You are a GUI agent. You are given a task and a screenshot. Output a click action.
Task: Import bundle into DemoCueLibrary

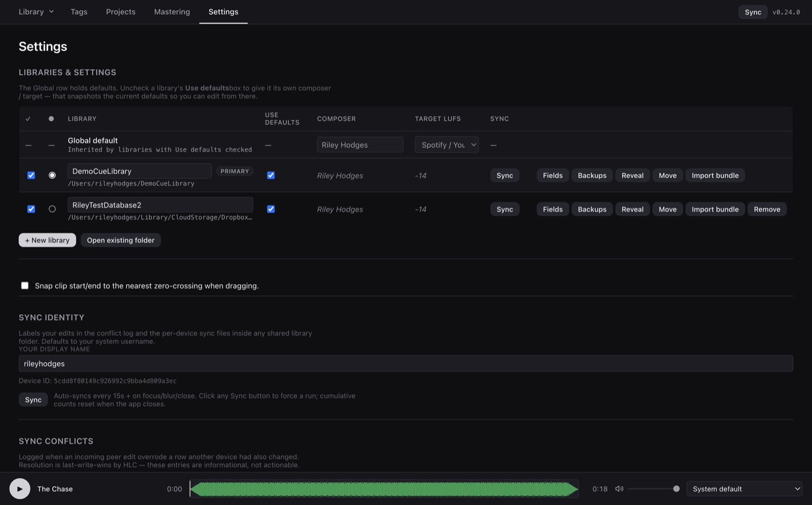715,175
